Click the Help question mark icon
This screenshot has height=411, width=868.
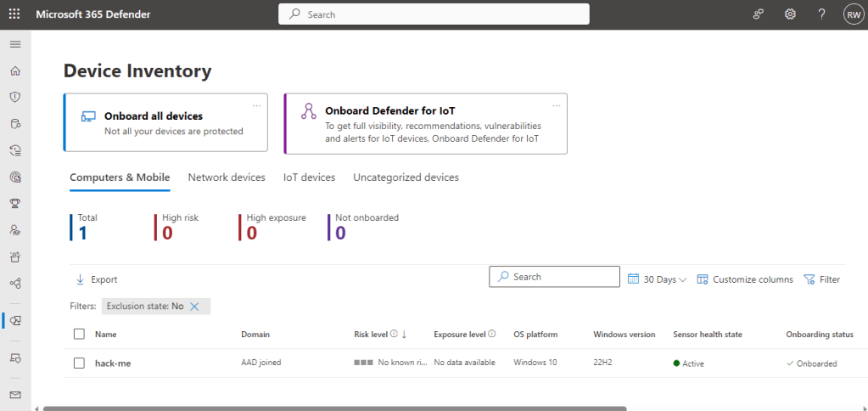coord(821,14)
